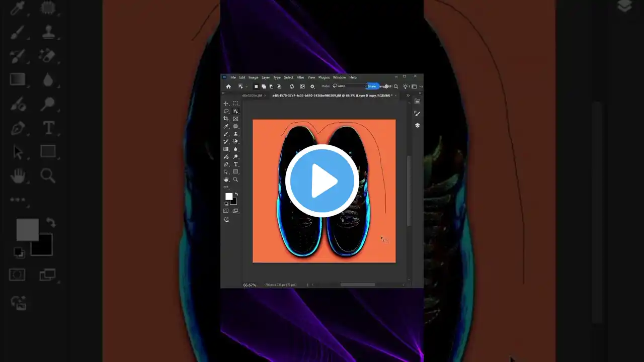Open the Filter menu

[300, 77]
